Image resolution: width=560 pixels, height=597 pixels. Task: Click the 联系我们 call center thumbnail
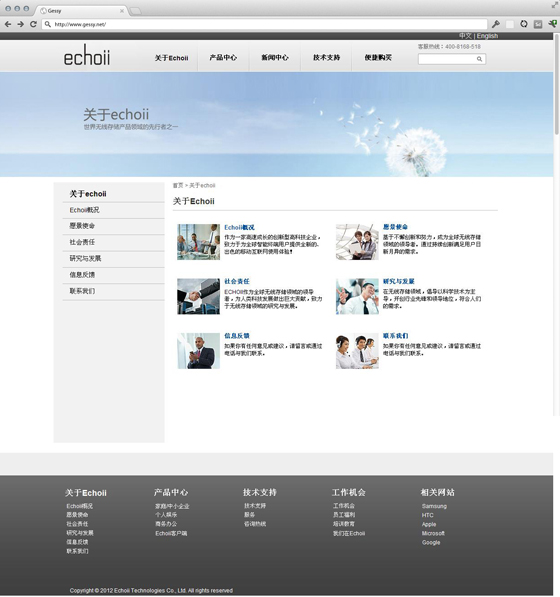[357, 351]
